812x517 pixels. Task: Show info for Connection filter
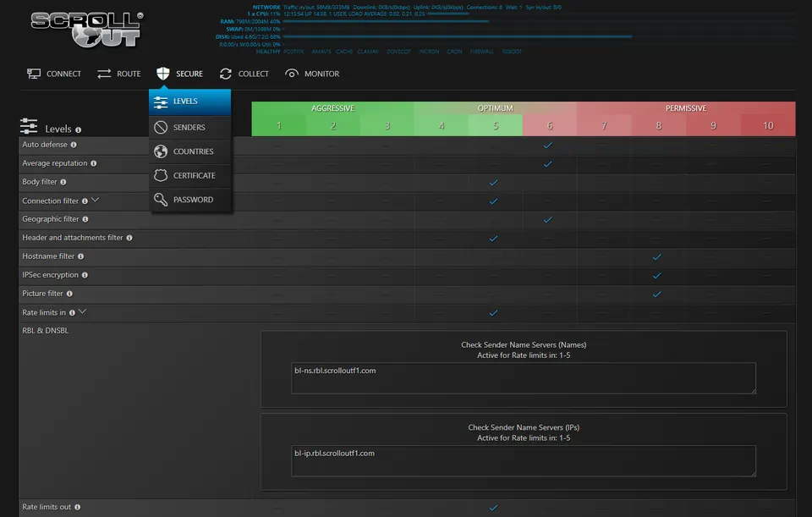point(85,201)
